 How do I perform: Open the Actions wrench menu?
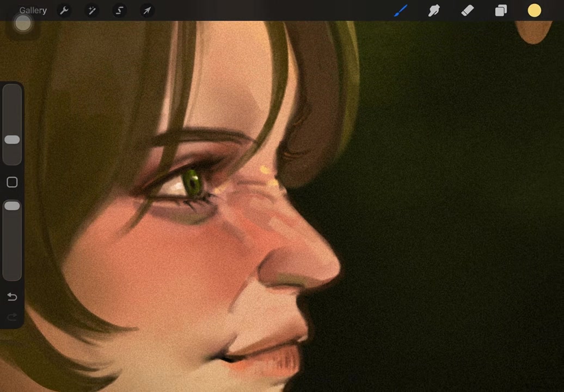64,10
